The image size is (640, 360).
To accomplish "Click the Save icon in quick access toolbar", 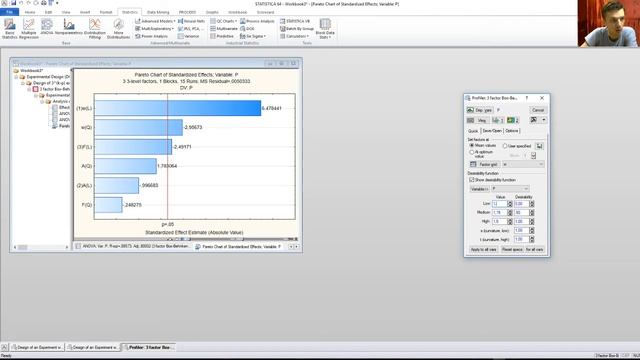I will coord(13,3).
